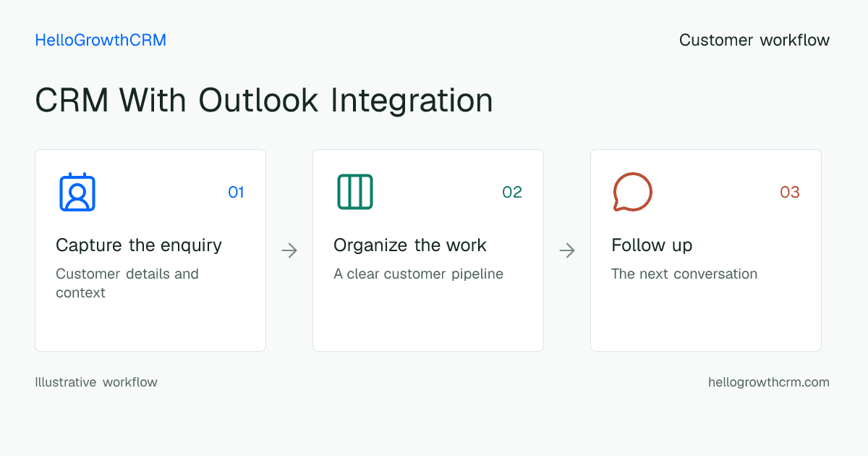Open the HelloGrowthCRM brand link

point(101,41)
